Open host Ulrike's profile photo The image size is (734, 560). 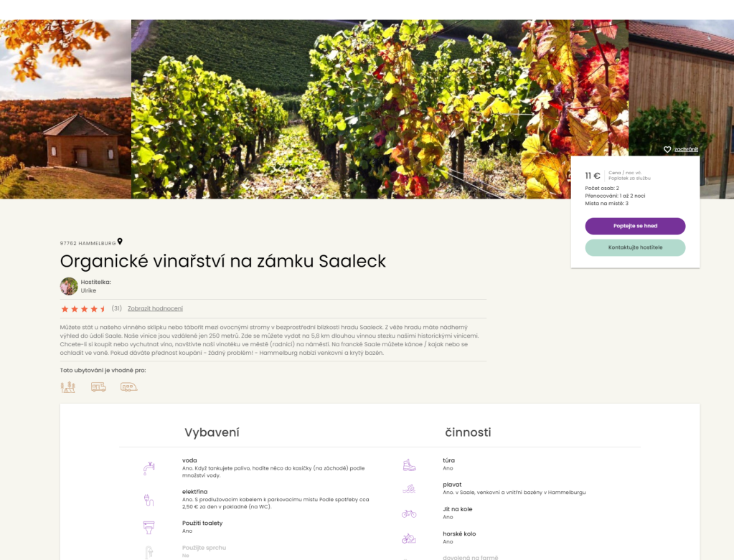pyautogui.click(x=69, y=286)
